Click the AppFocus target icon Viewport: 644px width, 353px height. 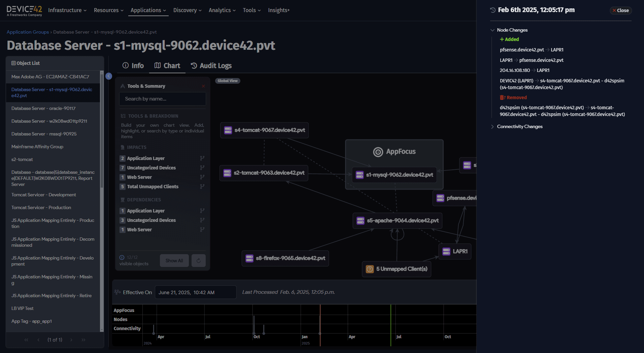(378, 152)
